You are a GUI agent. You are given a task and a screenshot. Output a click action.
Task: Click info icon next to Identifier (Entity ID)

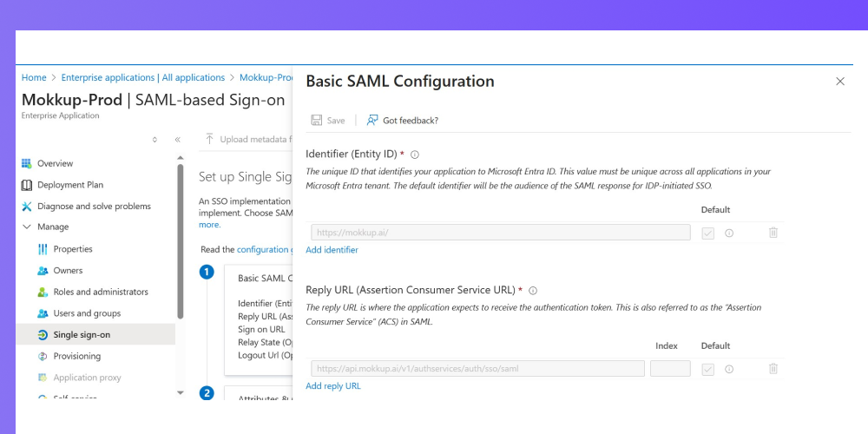pyautogui.click(x=415, y=155)
